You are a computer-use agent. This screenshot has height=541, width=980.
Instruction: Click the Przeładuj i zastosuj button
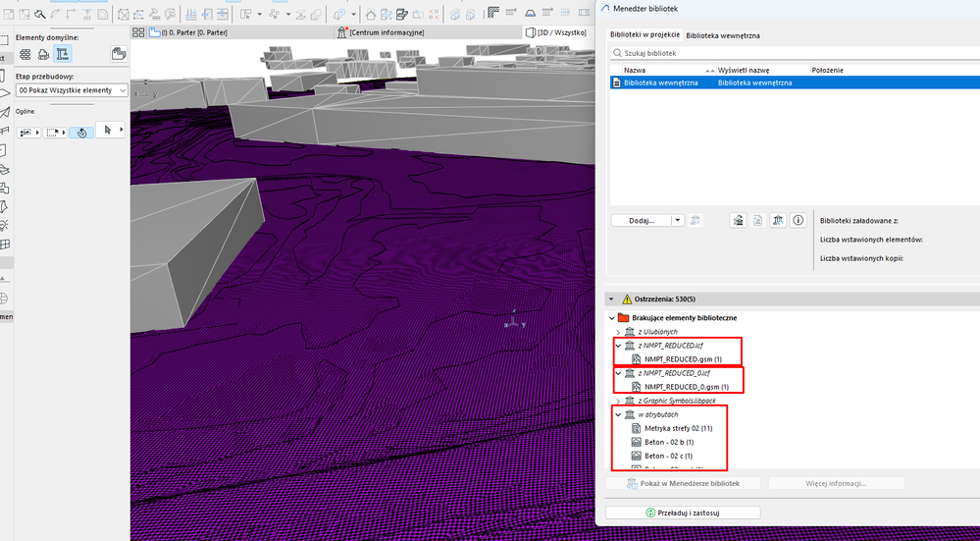683,513
